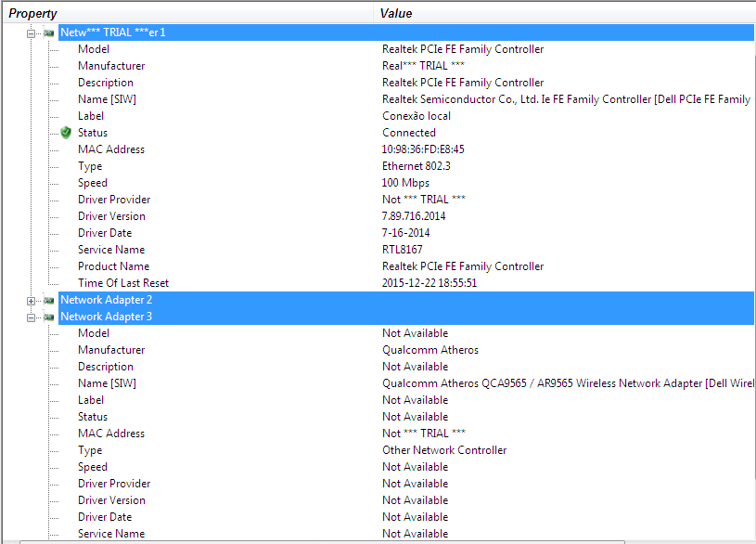
Task: Collapse the Network Adapter 3 node
Action: (x=31, y=317)
